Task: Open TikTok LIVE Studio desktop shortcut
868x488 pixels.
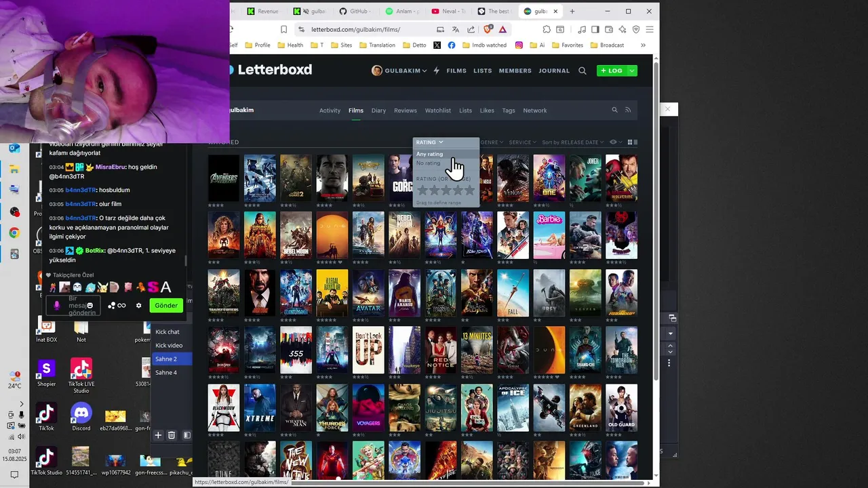Action: (x=81, y=375)
